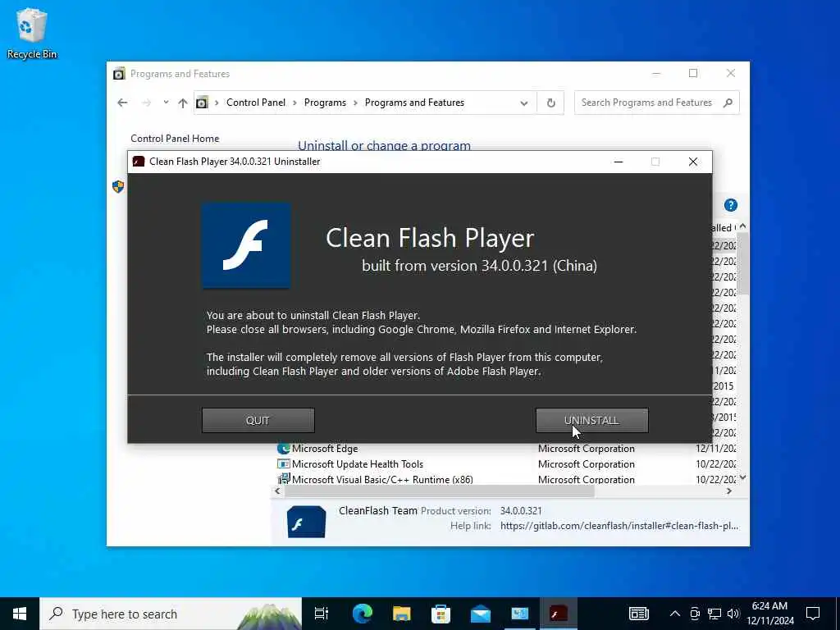Screen dimensions: 840x630
Task: Click the search magnifier icon
Action: point(728,103)
